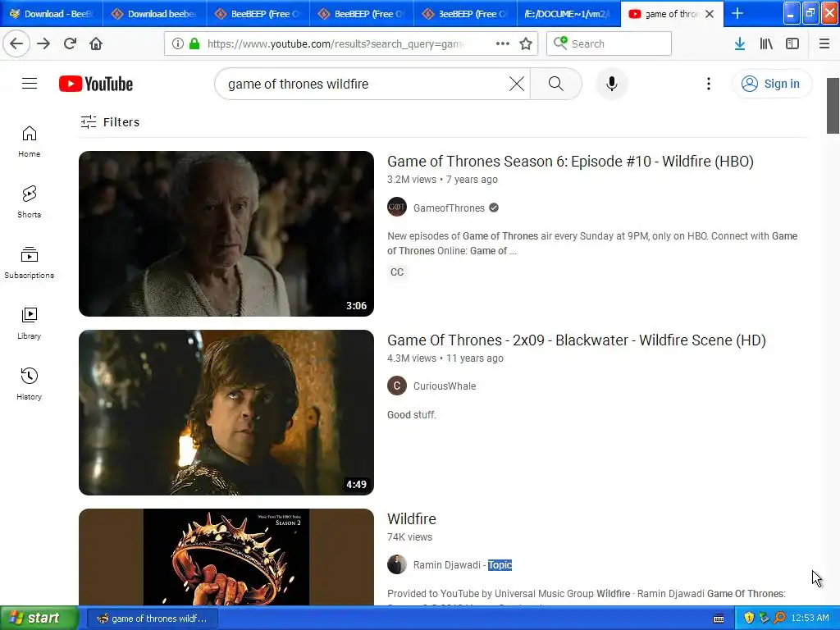Click the YouTube logo
840x630 pixels.
pyautogui.click(x=96, y=84)
